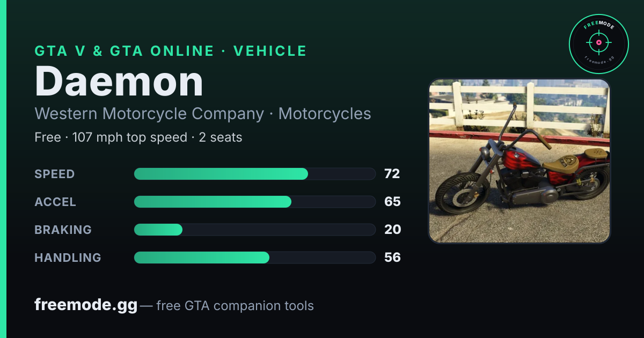Click the braking value 20
The image size is (644, 338).
click(x=392, y=230)
